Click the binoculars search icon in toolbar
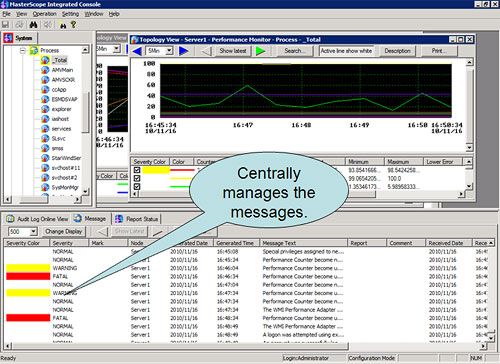This screenshot has height=364, width=500. 33,25
